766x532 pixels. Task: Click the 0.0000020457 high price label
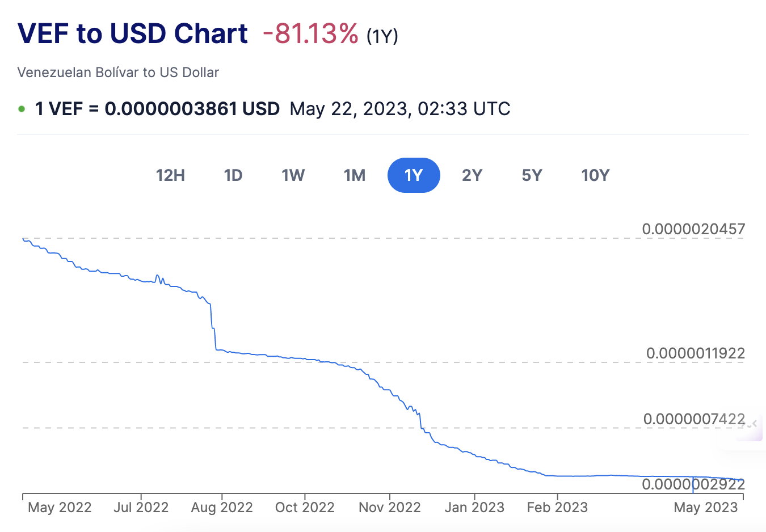[693, 229]
